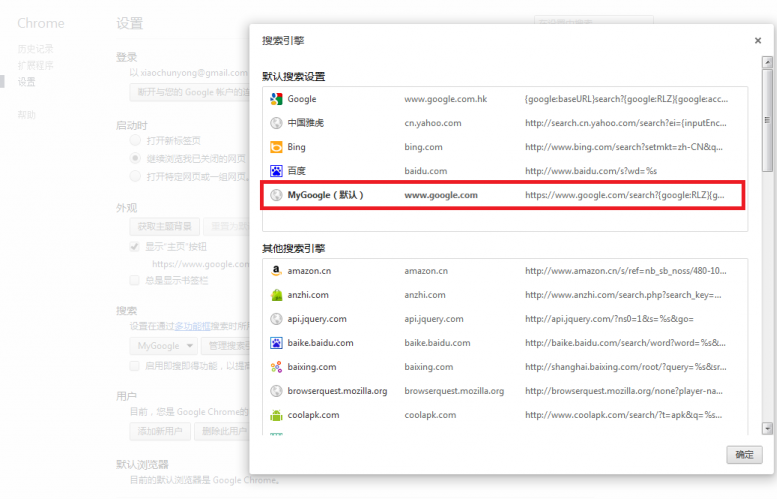Open 设置 in Chrome sidebar
This screenshot has width=777, height=499.
[x=26, y=82]
